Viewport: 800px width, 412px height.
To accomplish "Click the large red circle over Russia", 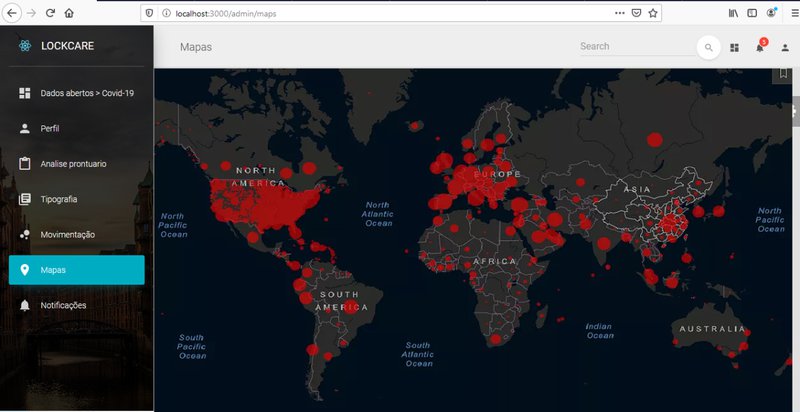I will click(655, 140).
